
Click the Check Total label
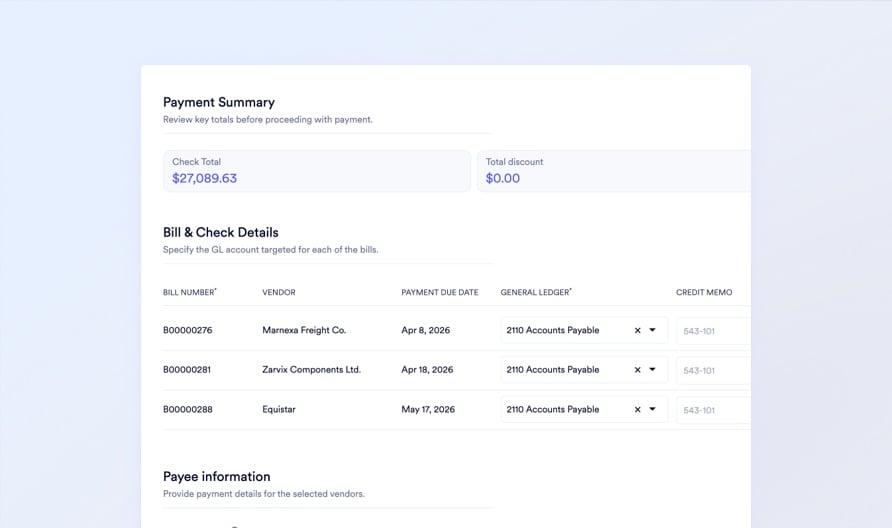click(196, 162)
